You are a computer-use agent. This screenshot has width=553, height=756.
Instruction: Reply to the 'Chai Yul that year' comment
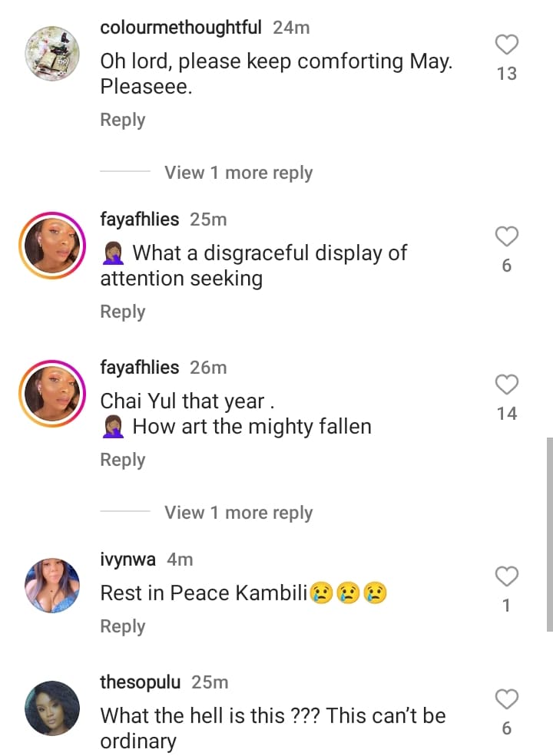click(x=122, y=460)
